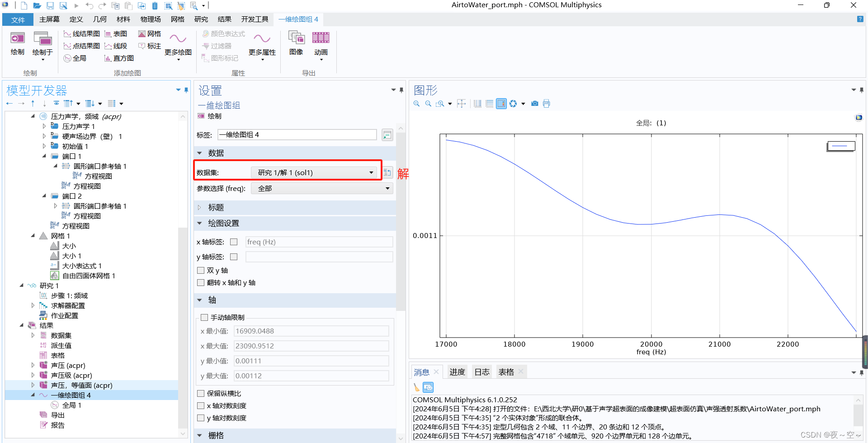
Task: Check Preserve aspect ratio (保留纵横比)
Action: (201, 394)
